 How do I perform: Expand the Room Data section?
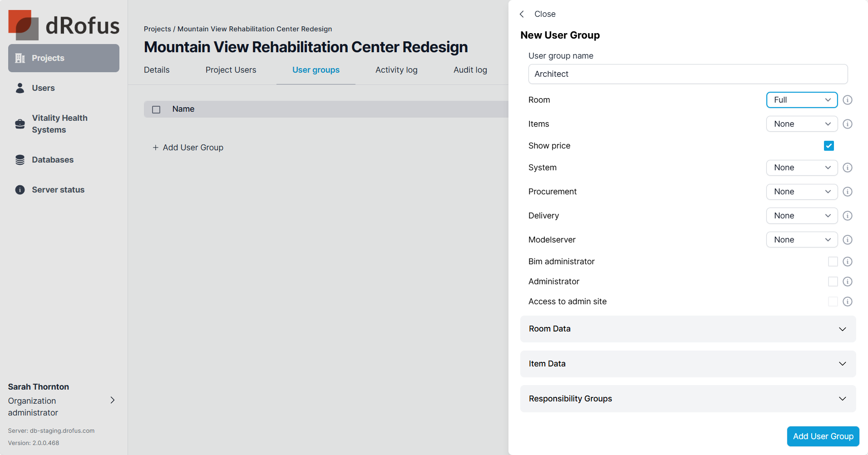coord(688,329)
